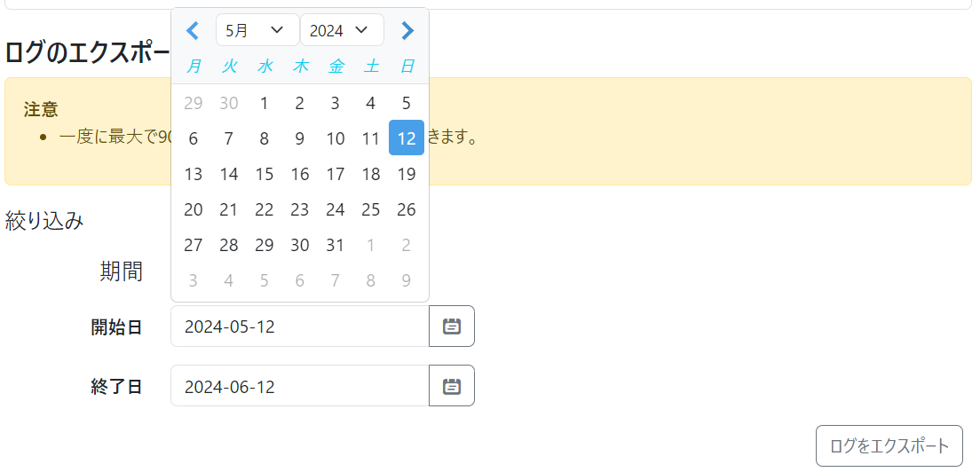The height and width of the screenshot is (472, 980).
Task: Select May 31 in the calendar
Action: [336, 245]
